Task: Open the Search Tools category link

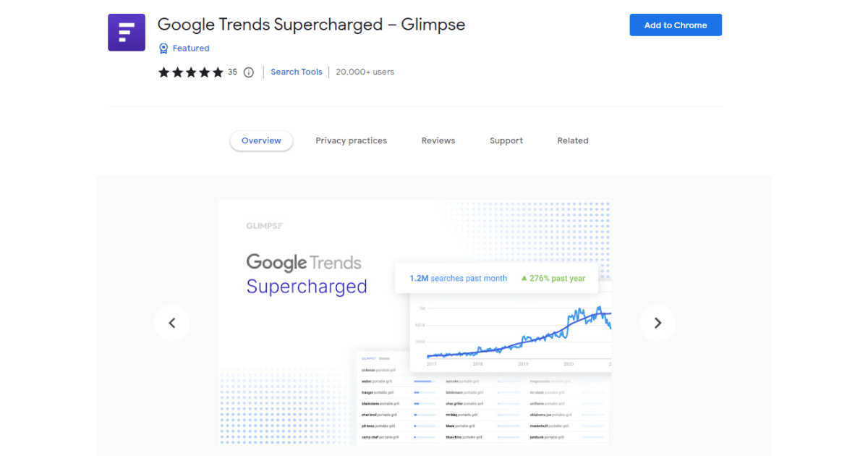Action: point(297,72)
